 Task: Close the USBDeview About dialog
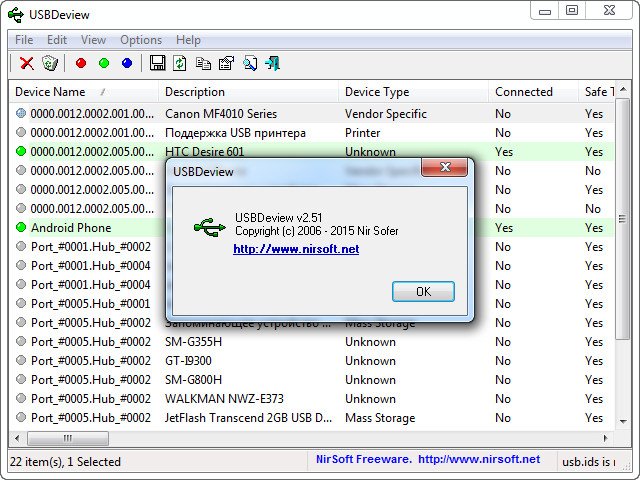[x=444, y=167]
